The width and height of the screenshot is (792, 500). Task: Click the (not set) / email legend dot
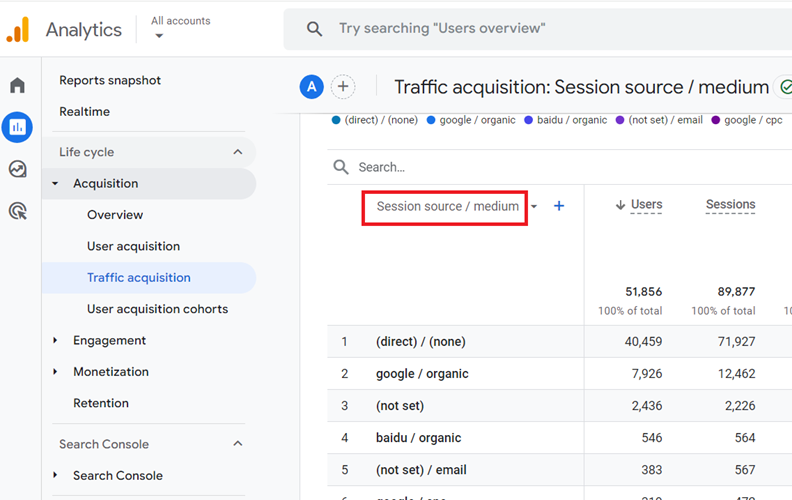point(620,120)
